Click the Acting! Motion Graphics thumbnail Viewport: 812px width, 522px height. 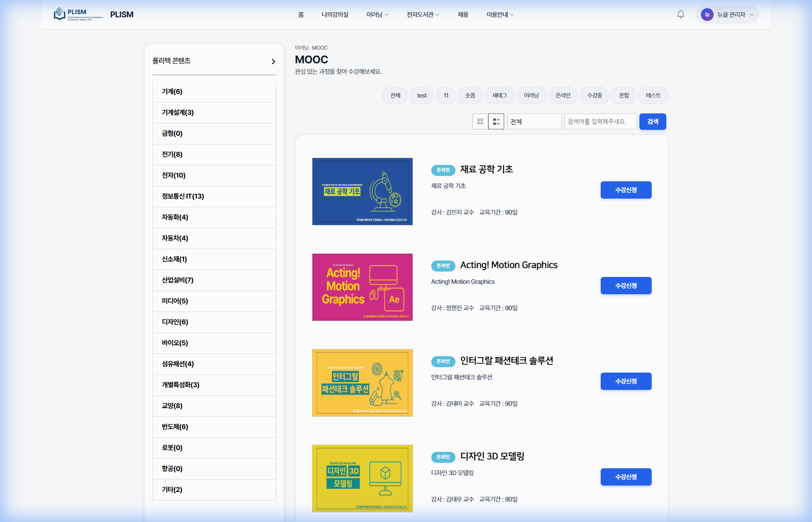(362, 287)
